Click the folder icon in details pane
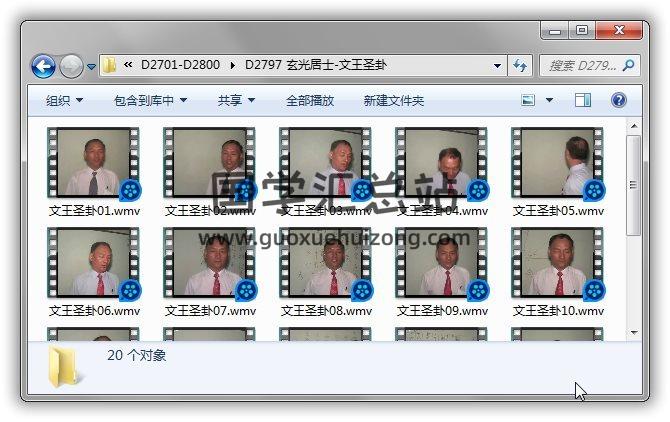This screenshot has height=422, width=670. click(66, 368)
